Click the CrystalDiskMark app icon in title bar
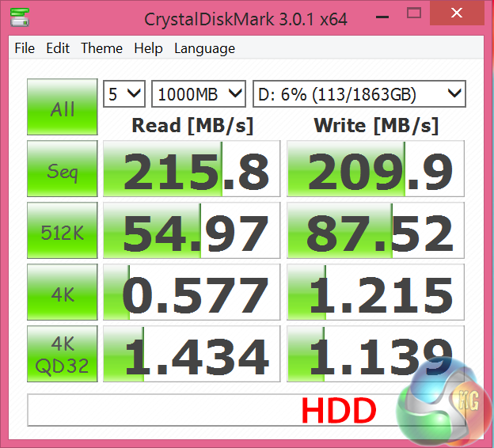This screenshot has height=448, width=494. (20, 17)
